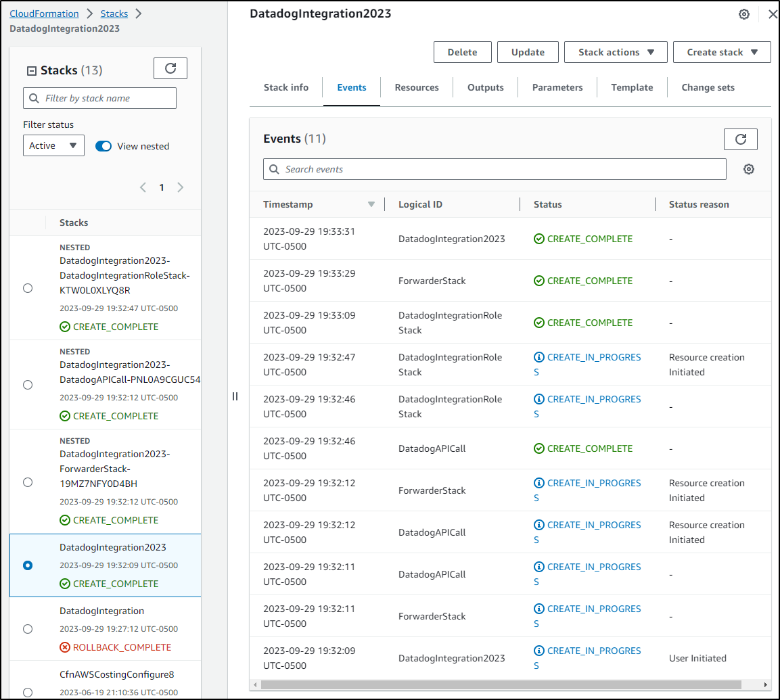
Task: Refresh the Events table
Action: coord(740,139)
